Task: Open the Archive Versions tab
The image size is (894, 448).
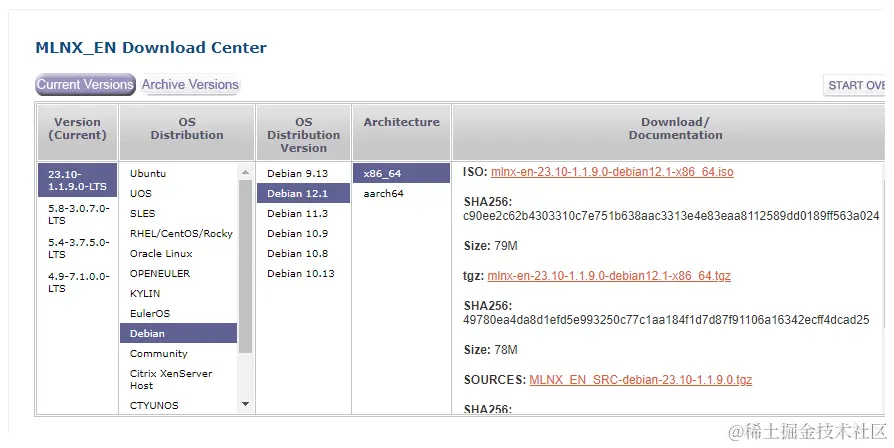Action: click(x=190, y=84)
